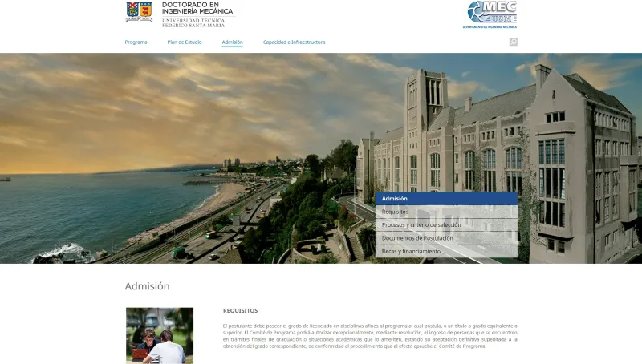Click the Universidad Tecnica Federico Santa Maria text

(193, 23)
